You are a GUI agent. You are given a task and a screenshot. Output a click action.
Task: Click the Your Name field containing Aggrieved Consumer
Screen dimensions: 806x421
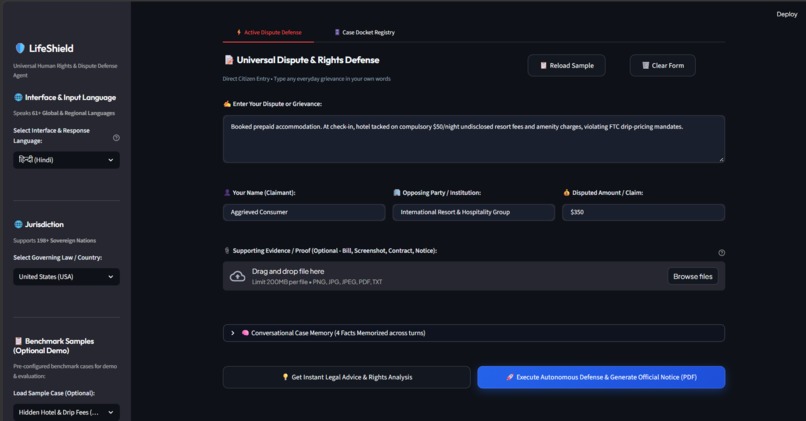pyautogui.click(x=304, y=212)
